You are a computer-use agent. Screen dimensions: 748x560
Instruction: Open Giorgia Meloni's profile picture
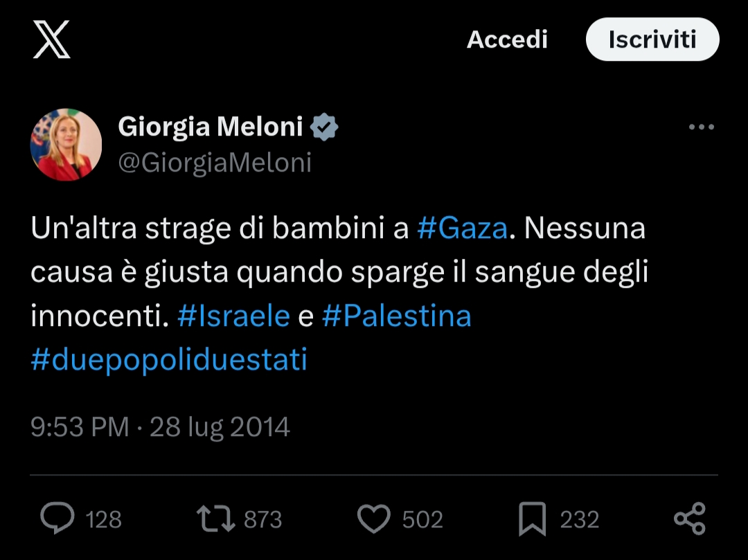tap(66, 145)
